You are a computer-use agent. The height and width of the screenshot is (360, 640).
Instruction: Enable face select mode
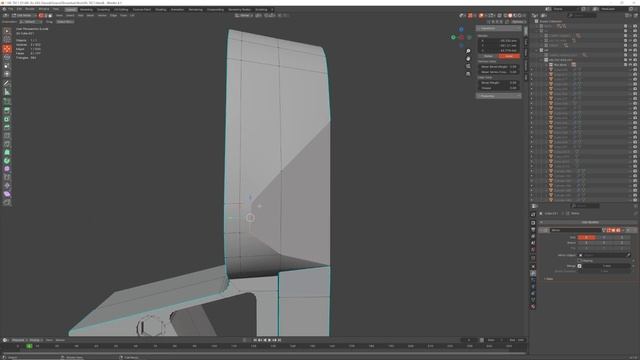click(50, 16)
